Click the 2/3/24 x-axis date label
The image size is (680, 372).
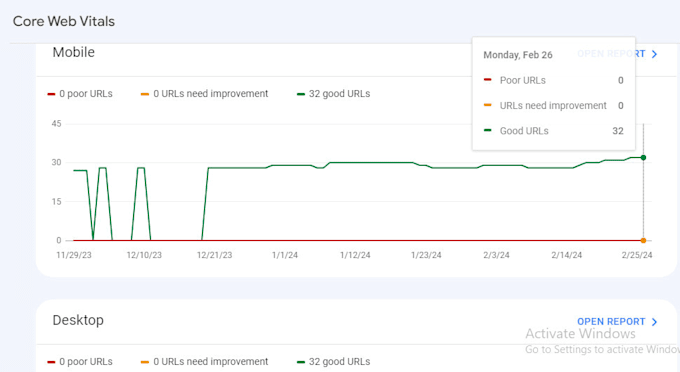[x=496, y=255]
